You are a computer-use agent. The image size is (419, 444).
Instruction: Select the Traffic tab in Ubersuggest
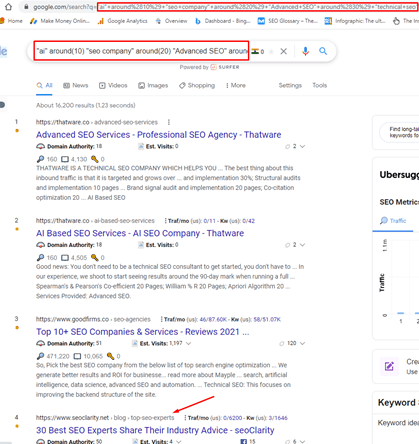[x=393, y=221]
